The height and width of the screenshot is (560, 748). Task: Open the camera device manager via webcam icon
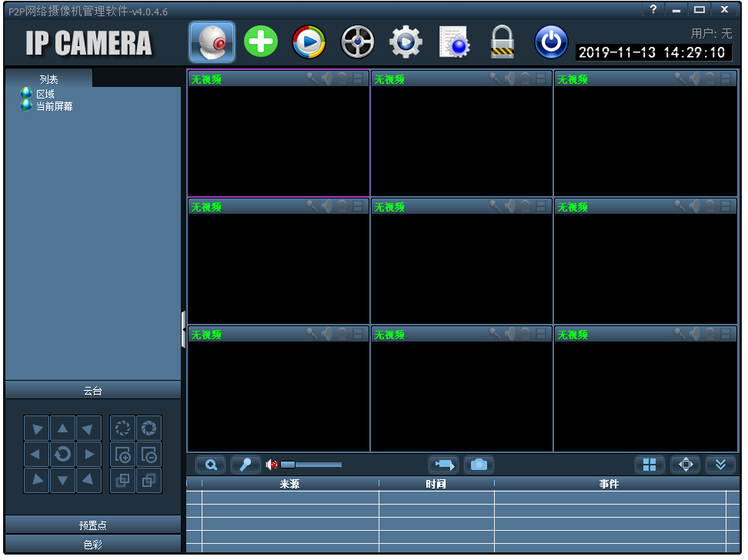tap(211, 42)
